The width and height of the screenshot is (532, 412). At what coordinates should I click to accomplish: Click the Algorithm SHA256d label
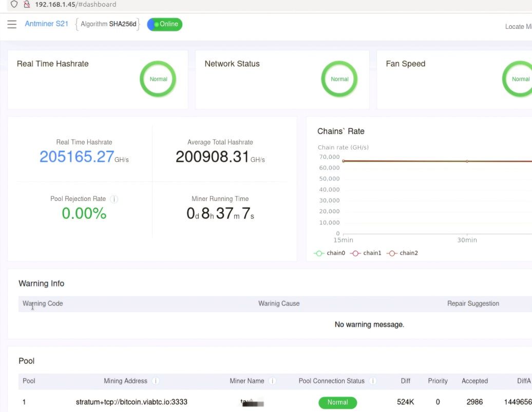[108, 24]
